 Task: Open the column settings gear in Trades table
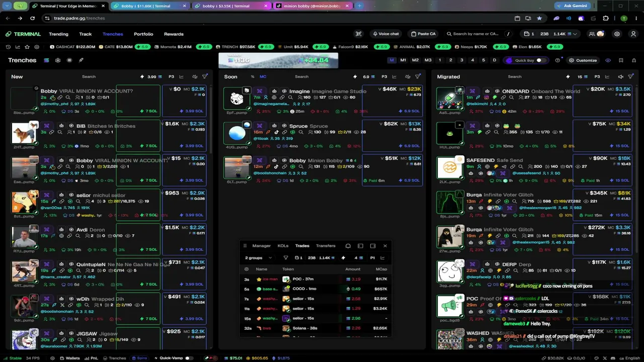click(x=247, y=269)
